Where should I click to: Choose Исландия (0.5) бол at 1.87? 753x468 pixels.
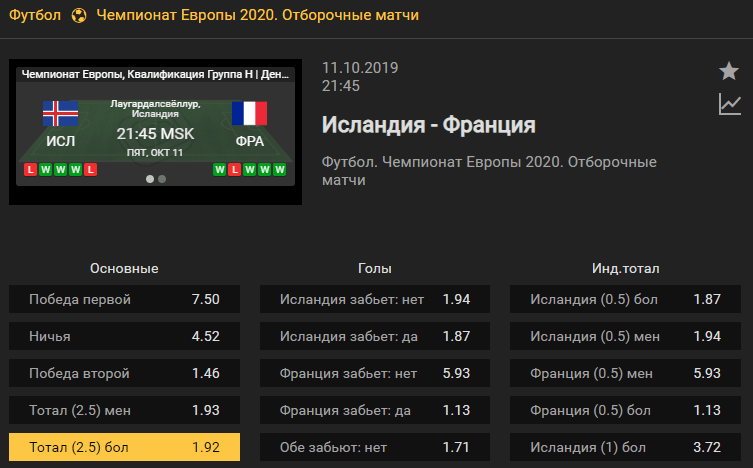625,299
